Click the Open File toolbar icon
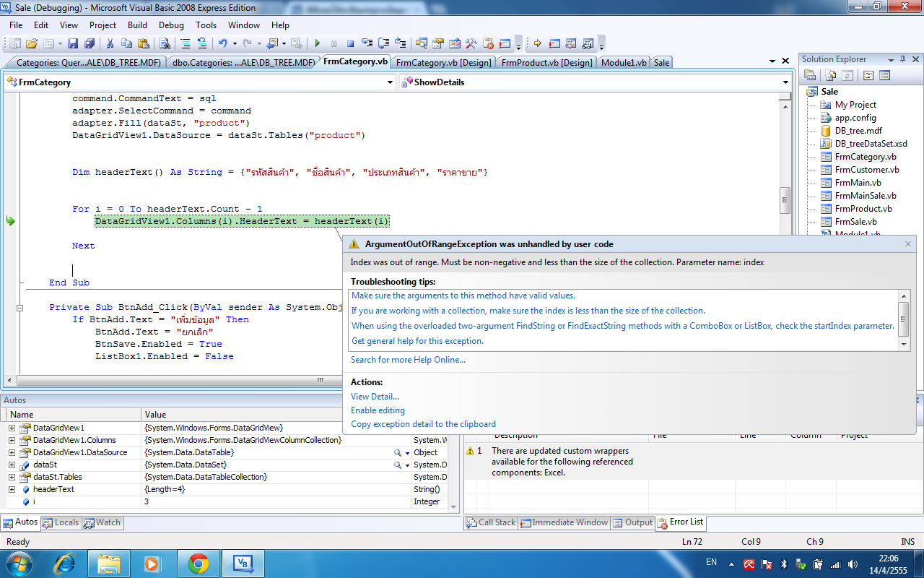This screenshot has width=924, height=578. click(x=32, y=43)
